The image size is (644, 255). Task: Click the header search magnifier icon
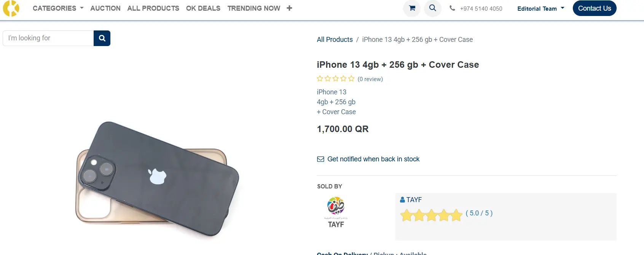point(433,8)
